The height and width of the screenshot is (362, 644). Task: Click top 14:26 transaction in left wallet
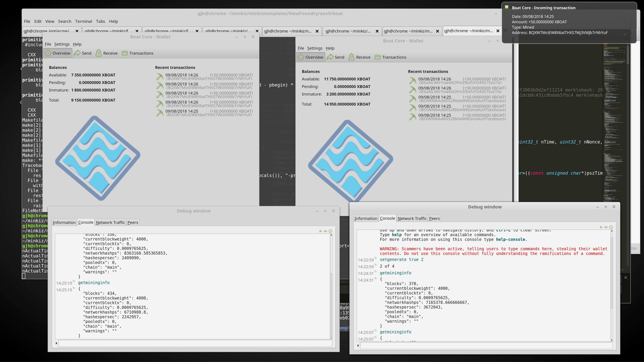pos(204,77)
